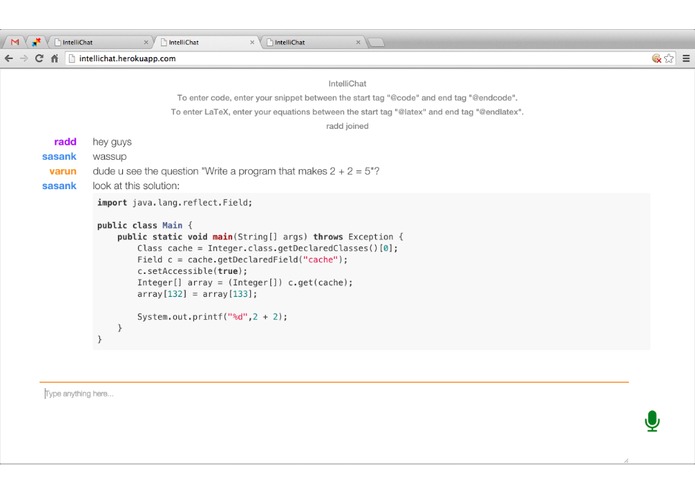The height and width of the screenshot is (494, 695).
Task: Click the 'import java.lang.reflect.Field;' code line
Action: click(x=175, y=202)
